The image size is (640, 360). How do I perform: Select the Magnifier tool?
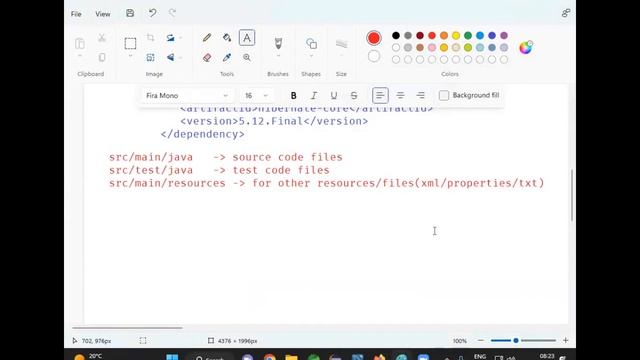(247, 58)
